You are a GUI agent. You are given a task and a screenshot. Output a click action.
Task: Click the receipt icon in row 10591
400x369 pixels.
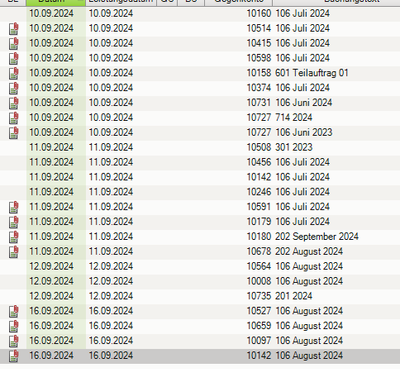point(14,207)
